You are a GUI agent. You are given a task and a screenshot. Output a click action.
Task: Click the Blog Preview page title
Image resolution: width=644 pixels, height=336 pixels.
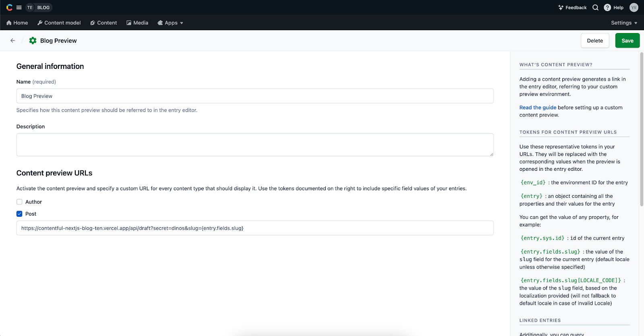click(x=58, y=41)
